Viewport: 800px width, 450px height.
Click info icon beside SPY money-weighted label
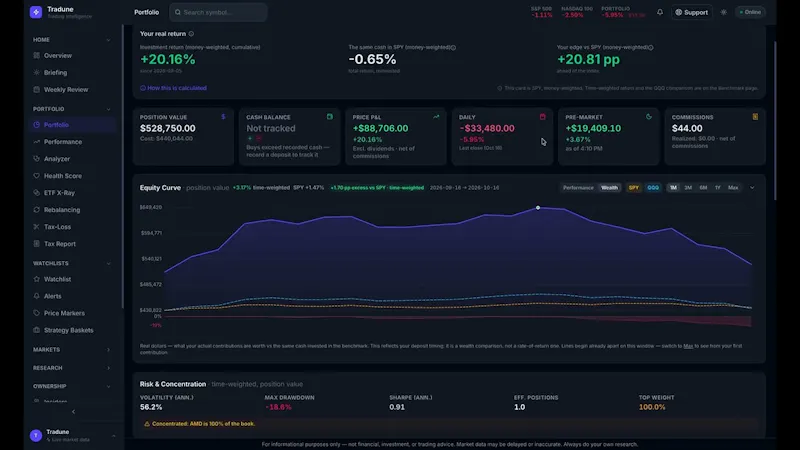453,47
